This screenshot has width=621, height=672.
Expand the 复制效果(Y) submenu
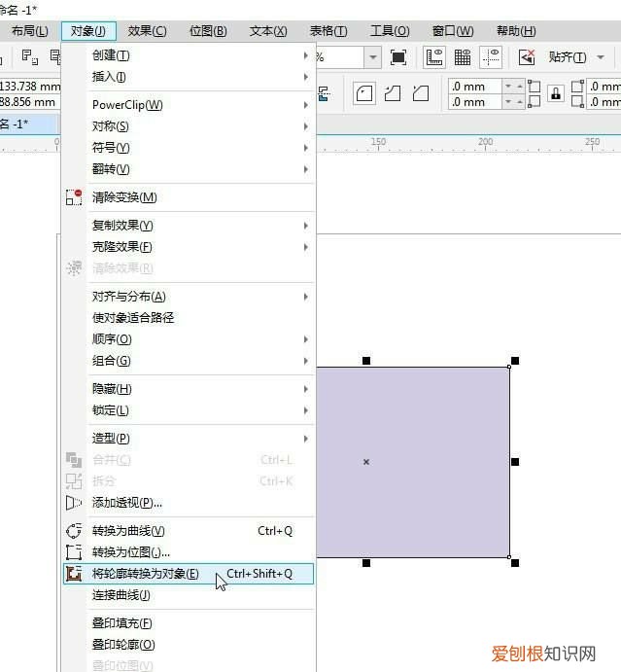(x=189, y=226)
